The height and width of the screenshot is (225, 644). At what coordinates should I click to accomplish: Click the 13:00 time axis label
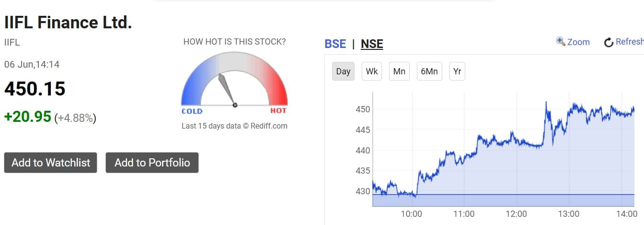[x=569, y=214]
